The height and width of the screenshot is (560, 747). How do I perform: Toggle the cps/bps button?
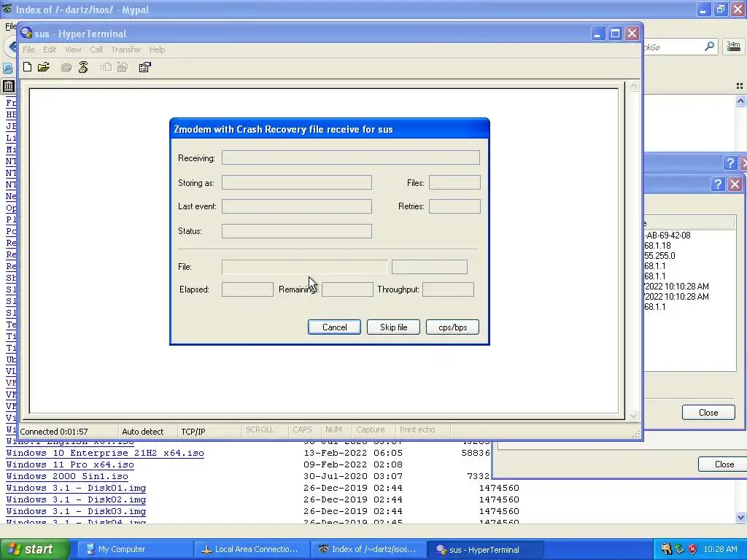click(452, 327)
